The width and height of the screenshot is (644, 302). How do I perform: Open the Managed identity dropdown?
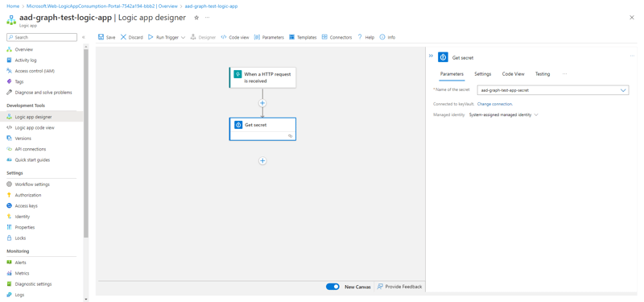(504, 115)
